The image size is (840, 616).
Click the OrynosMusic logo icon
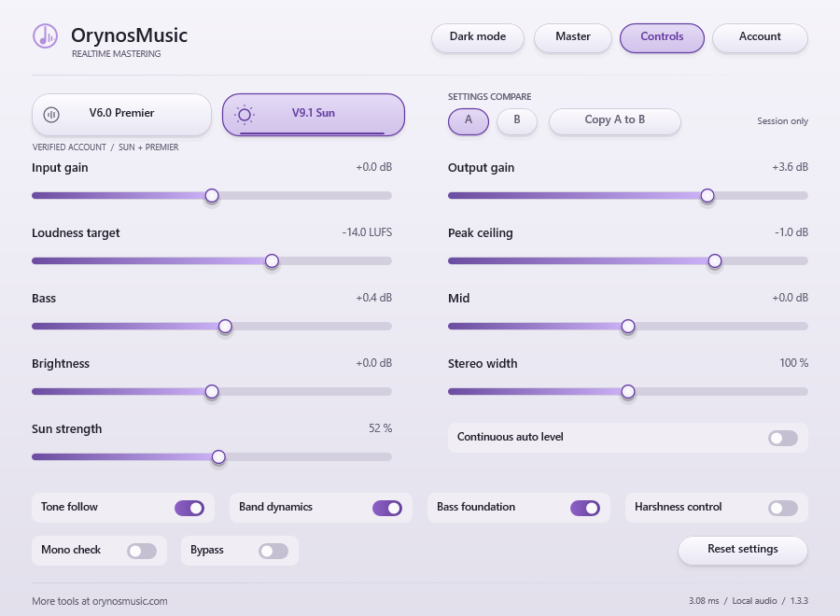45,35
